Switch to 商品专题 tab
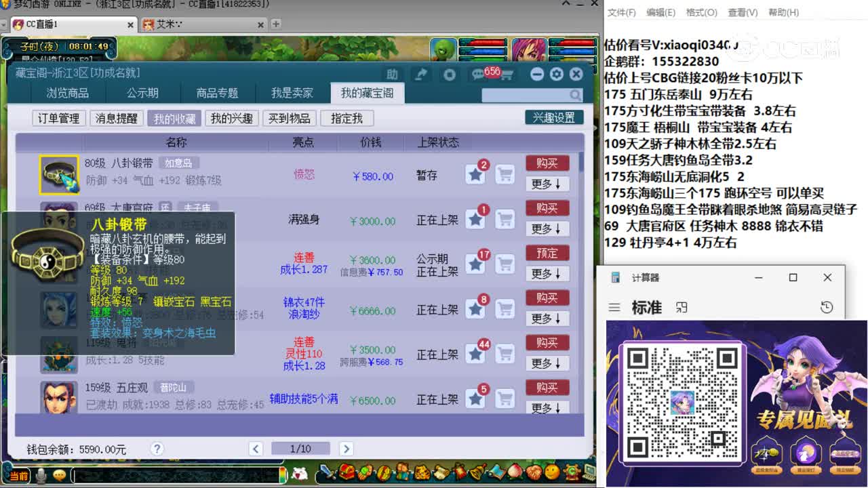This screenshot has height=488, width=868. click(x=217, y=93)
